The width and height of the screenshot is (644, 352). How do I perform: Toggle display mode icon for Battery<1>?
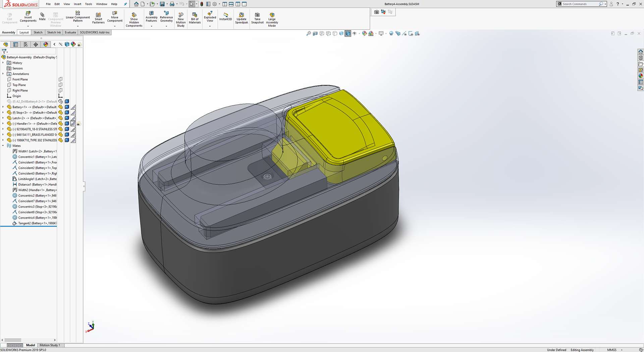(67, 107)
